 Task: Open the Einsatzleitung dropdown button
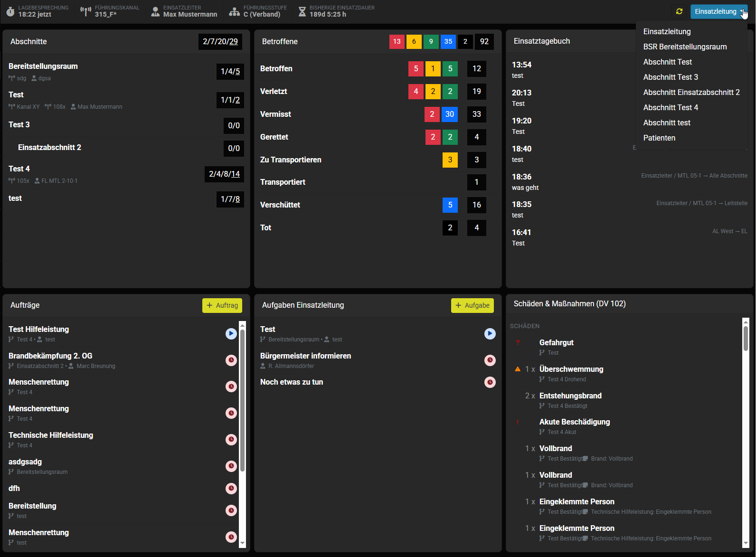pyautogui.click(x=719, y=11)
